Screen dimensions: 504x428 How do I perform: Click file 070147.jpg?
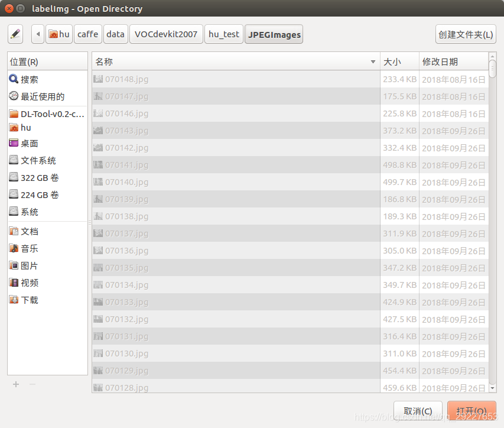tap(236, 96)
